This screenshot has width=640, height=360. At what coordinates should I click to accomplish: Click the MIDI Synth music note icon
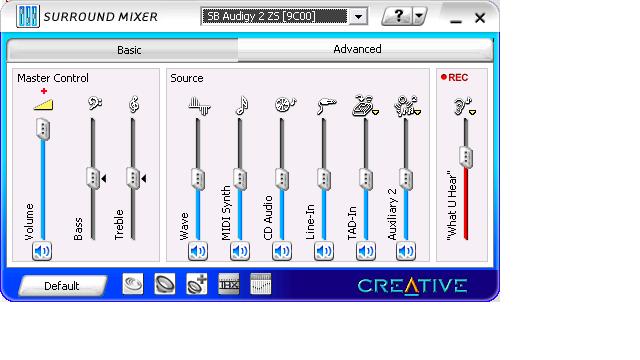coord(242,105)
